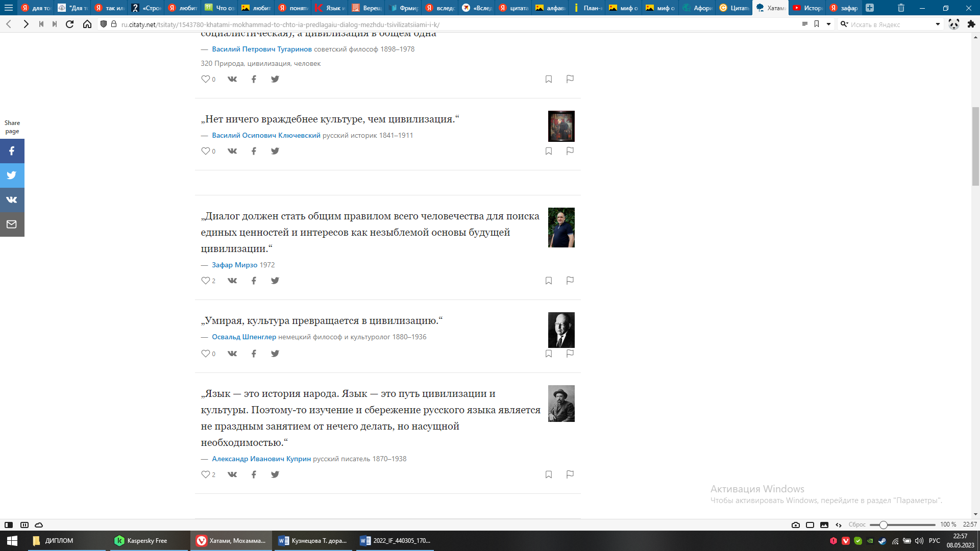Open the search engine dropdown in the Yandex field
Viewport: 980px width, 551px height.
coord(938,24)
